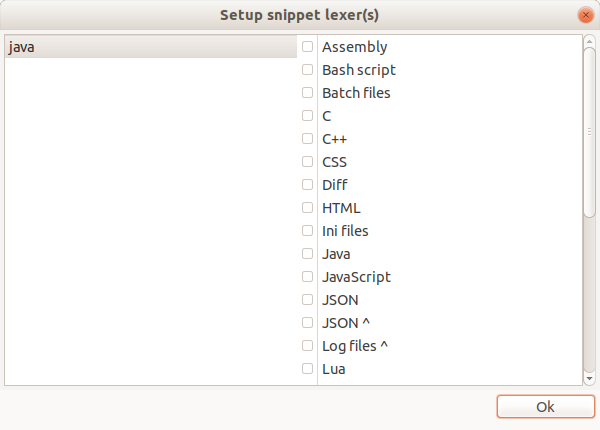This screenshot has height=430, width=600.
Task: Toggle the JSON lexer checkbox
Action: click(x=308, y=300)
